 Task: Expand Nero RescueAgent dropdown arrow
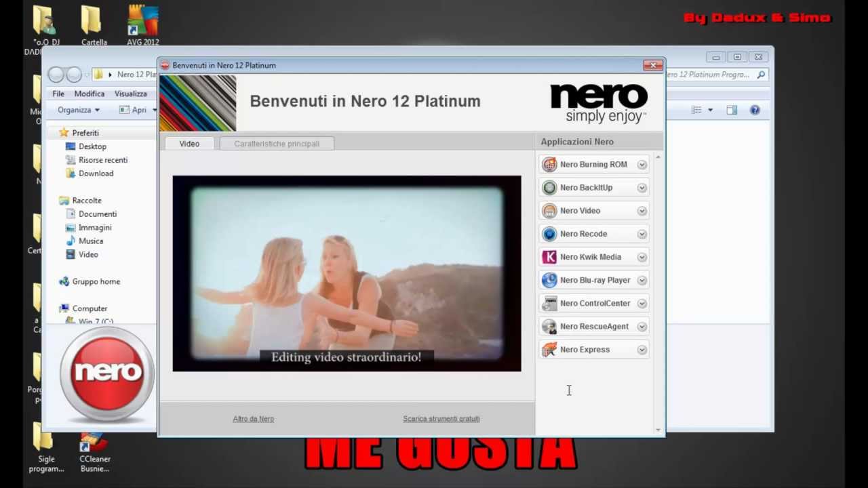click(x=642, y=327)
